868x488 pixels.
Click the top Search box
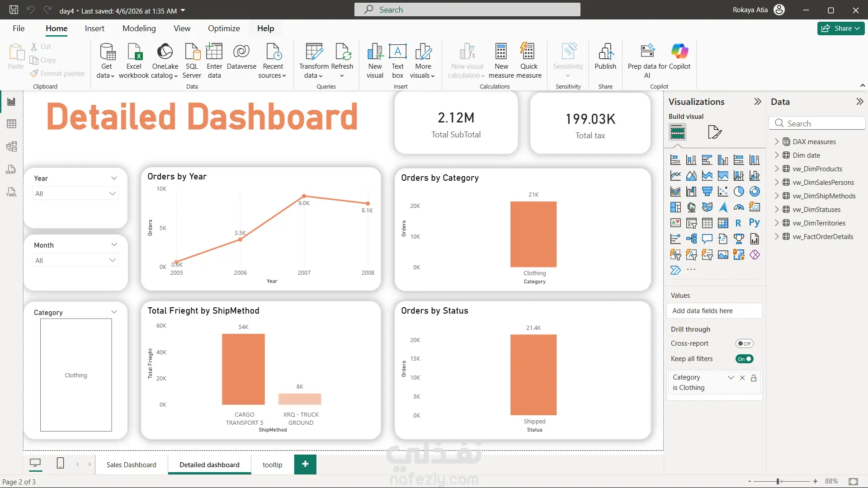pyautogui.click(x=467, y=9)
